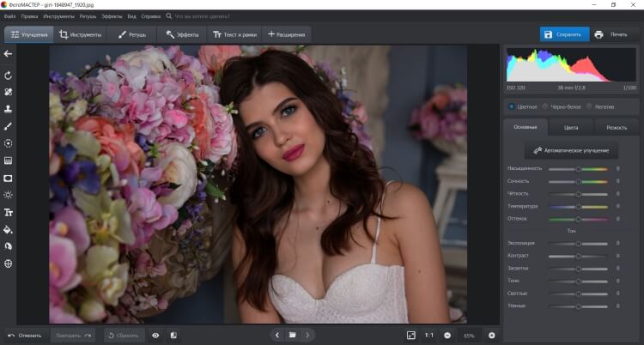Toggle the eye preview original icon
Viewport: 644px width, 345px height.
click(155, 336)
